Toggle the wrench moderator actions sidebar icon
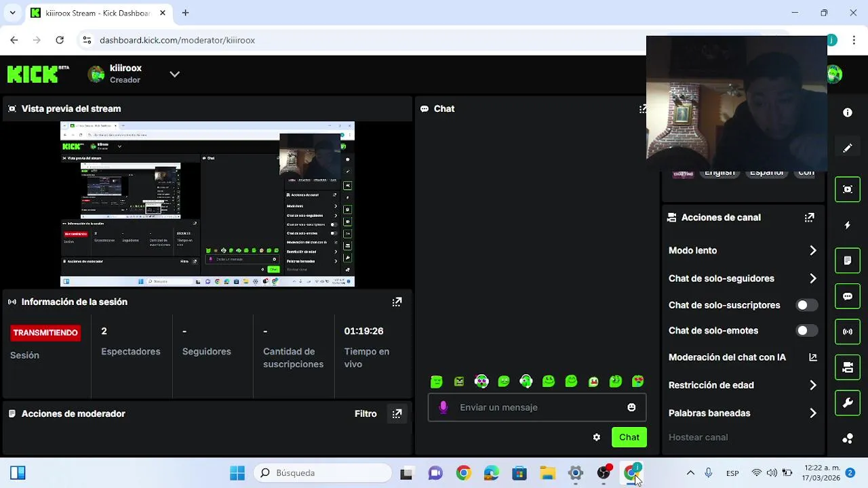This screenshot has width=868, height=488. click(848, 403)
